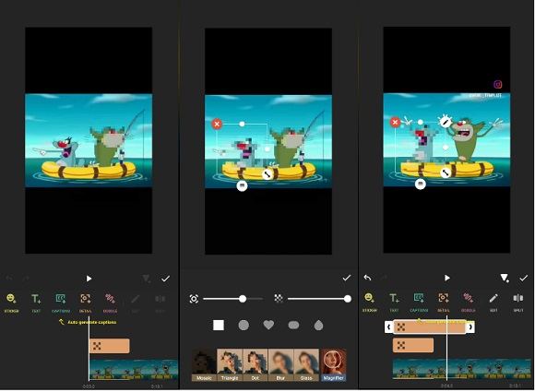Tap Instagram logo watermark in right preview
Image resolution: width=535 pixels, height=392 pixels.
pos(498,84)
